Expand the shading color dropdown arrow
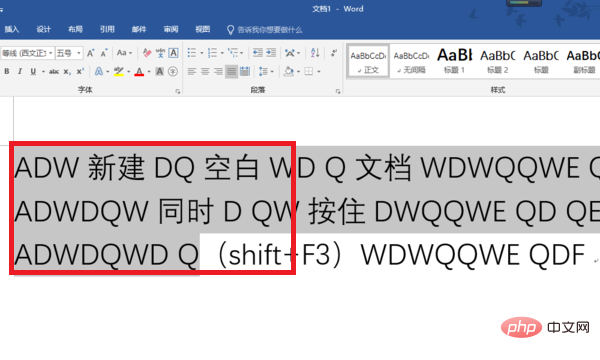This screenshot has height=360, width=600. (298, 72)
